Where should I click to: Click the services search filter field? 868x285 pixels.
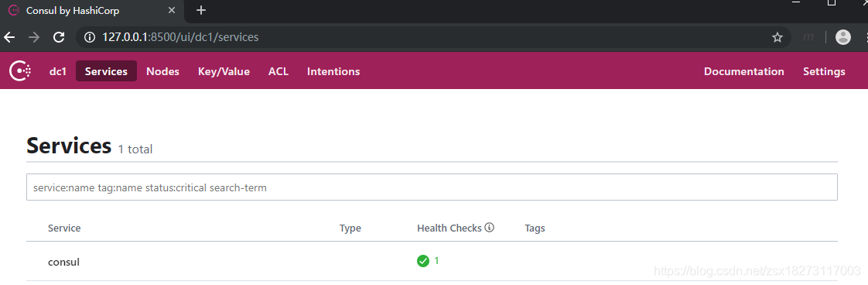coord(432,187)
